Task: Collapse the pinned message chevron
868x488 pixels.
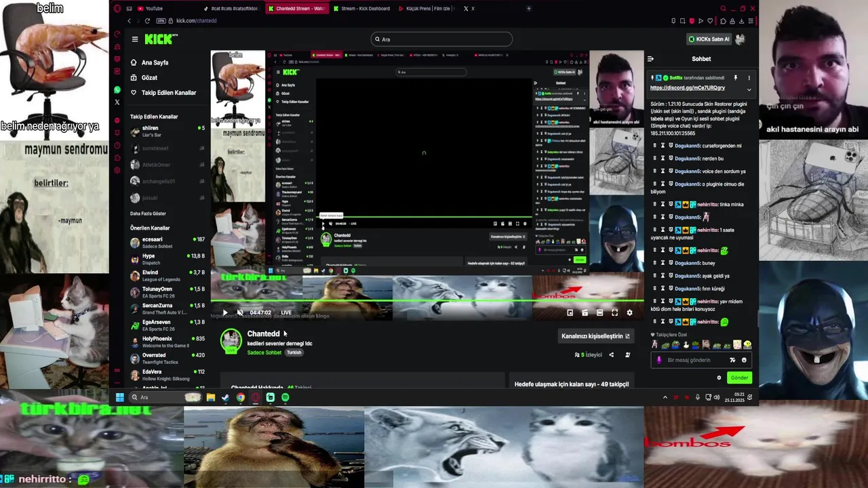Action: pyautogui.click(x=749, y=89)
